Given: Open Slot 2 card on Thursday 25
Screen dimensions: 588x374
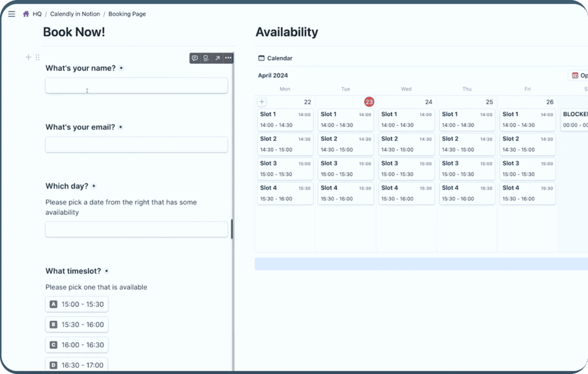Looking at the screenshot, I should coord(467,144).
